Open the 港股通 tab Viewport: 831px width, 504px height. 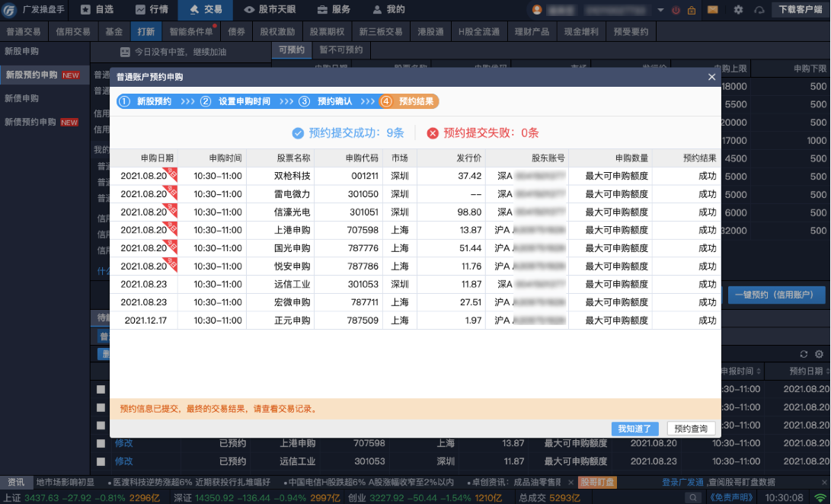click(x=430, y=32)
